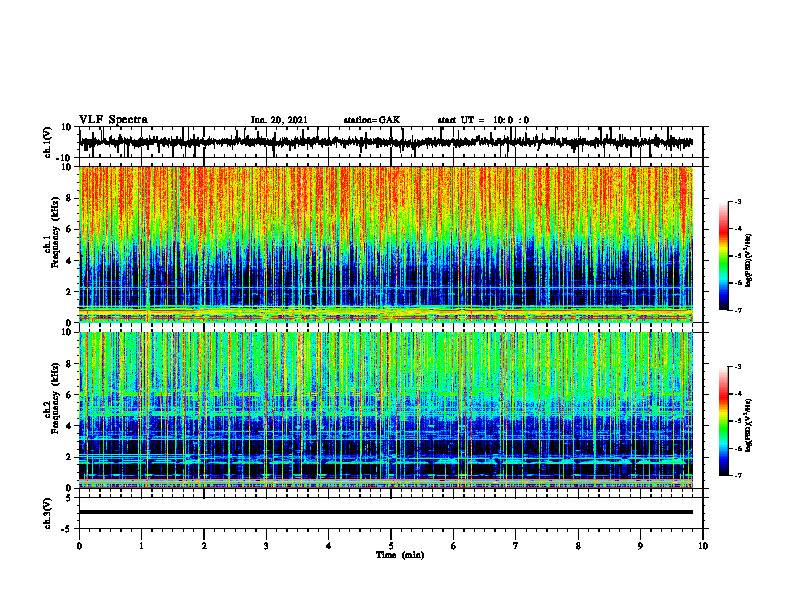Click the "ch.2 Frequency (kHz)" axis label
The width and height of the screenshot is (792, 612).
(x=52, y=399)
